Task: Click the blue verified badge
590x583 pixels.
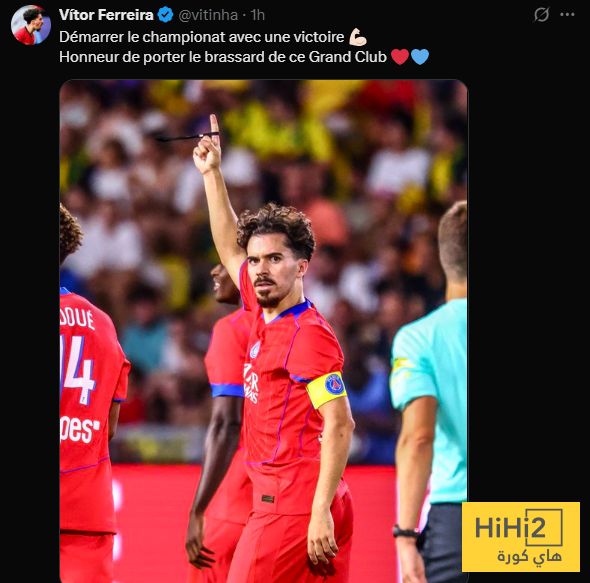Action: [165, 15]
